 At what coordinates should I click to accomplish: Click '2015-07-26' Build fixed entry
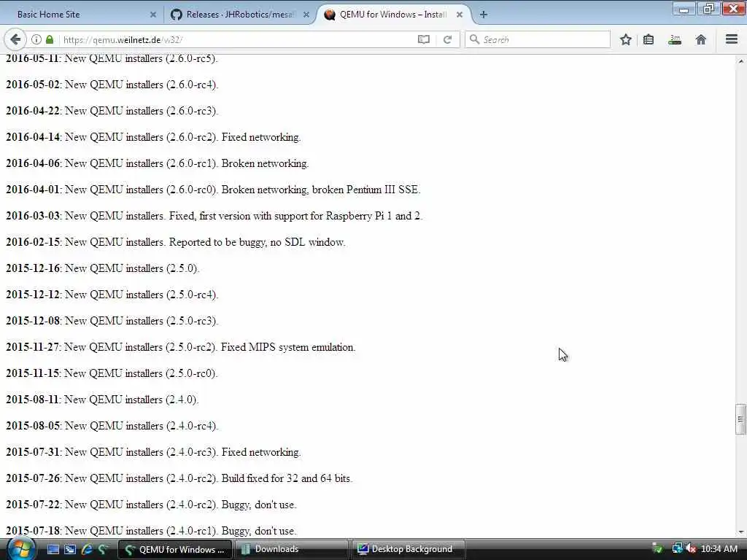[x=179, y=478]
